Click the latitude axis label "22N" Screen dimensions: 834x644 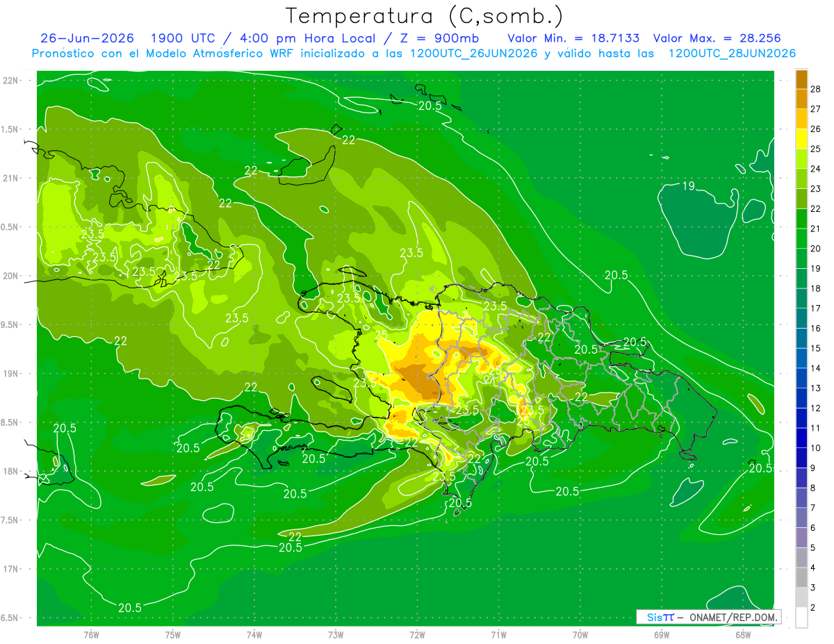(11, 81)
